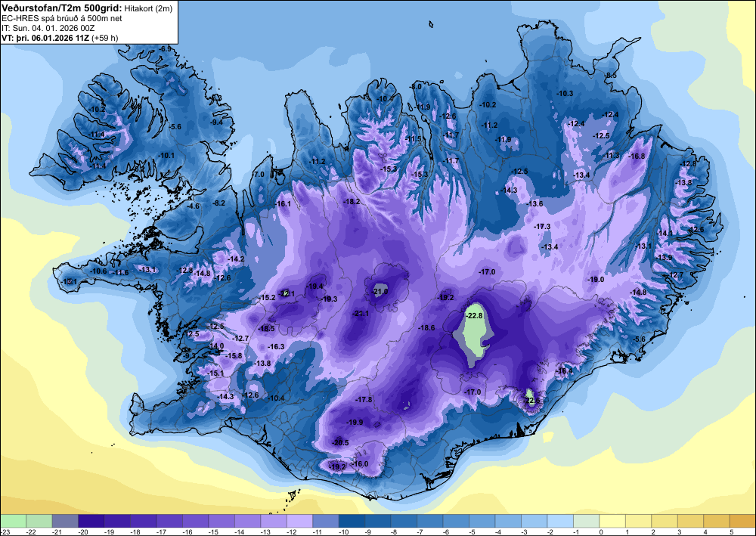Image resolution: width=756 pixels, height=536 pixels.
Task: Select the -13.9 temperature label on the east coast
Action: [x=665, y=258]
